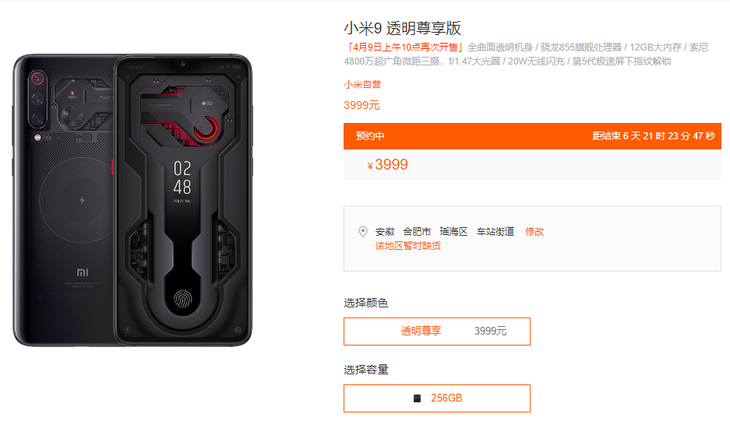Click the 预约中 reservation banner label
The height and width of the screenshot is (428, 730).
point(370,136)
